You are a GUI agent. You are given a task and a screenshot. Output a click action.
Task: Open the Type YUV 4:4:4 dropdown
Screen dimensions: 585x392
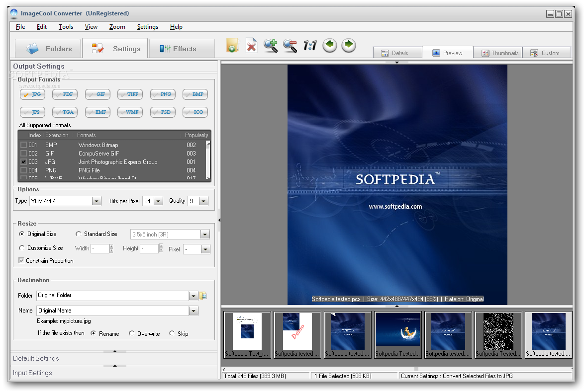[x=97, y=201]
